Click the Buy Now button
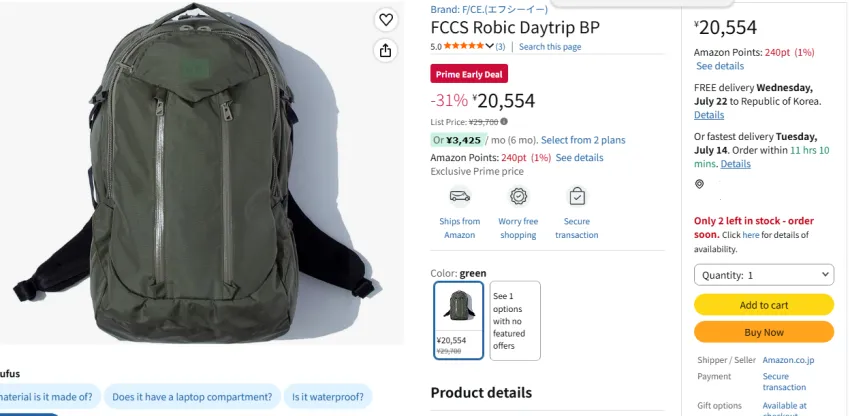The width and height of the screenshot is (850, 416). click(x=764, y=332)
